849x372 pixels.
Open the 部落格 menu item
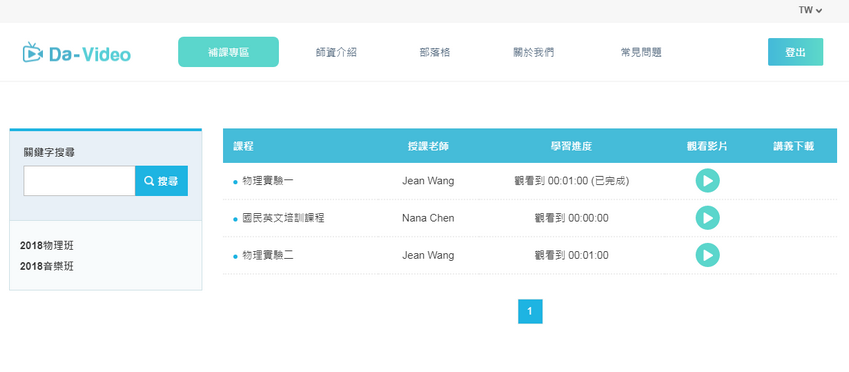pyautogui.click(x=435, y=53)
